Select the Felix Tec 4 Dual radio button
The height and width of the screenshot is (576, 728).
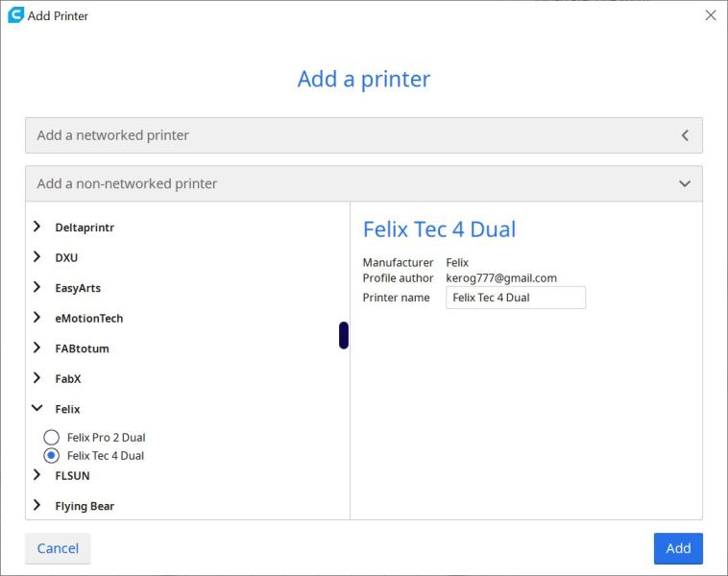coord(51,455)
